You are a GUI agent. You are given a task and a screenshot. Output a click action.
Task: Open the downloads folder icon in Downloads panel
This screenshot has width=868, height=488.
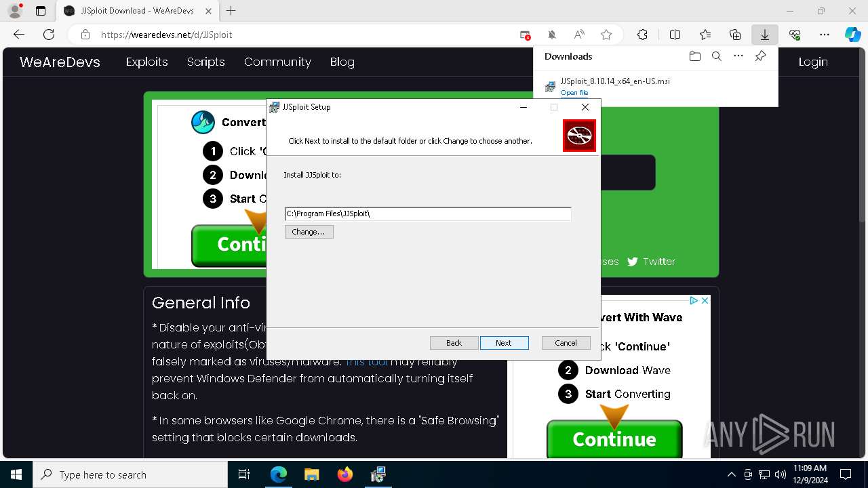[694, 56]
